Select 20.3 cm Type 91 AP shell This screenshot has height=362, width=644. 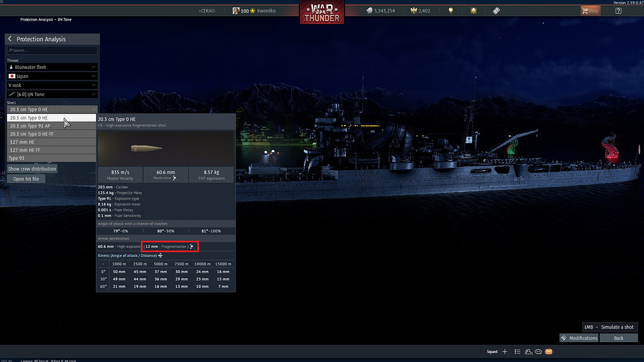52,126
